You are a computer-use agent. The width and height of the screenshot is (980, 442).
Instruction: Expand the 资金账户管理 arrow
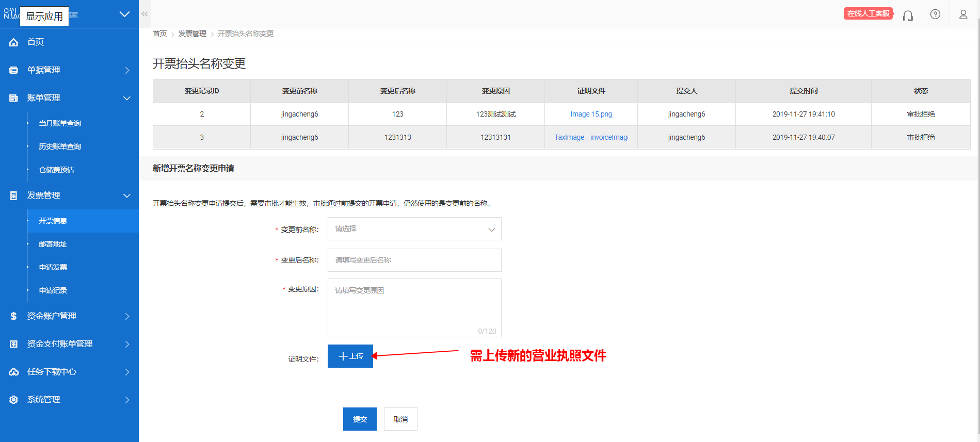click(127, 316)
